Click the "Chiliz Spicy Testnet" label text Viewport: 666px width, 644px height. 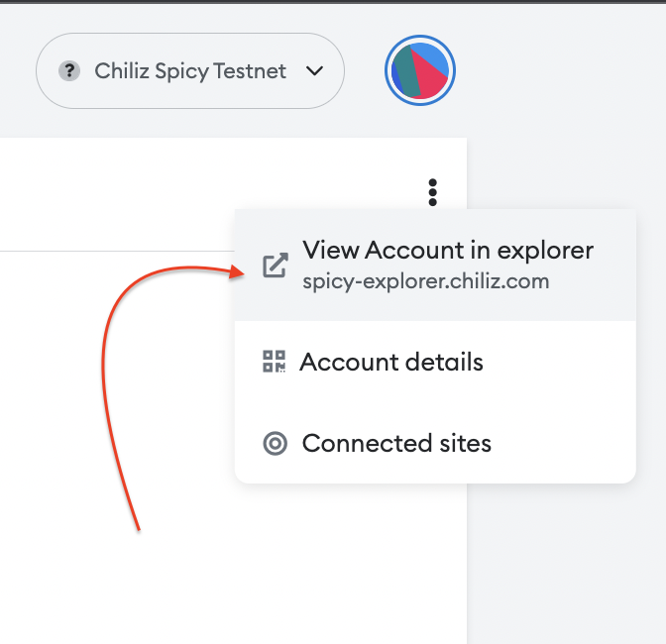coord(190,71)
